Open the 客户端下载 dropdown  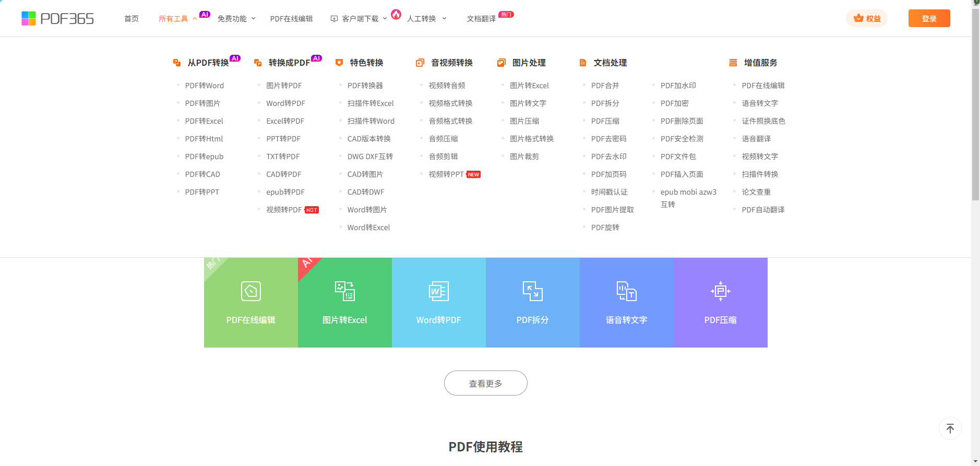point(360,19)
